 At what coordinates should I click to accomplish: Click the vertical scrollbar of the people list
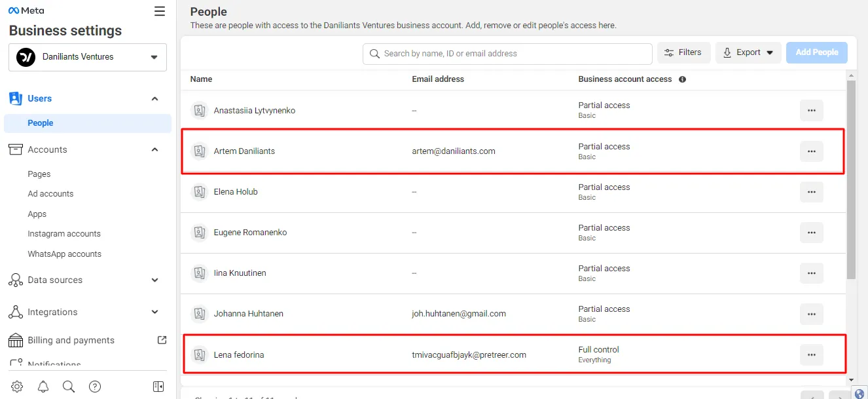click(851, 180)
